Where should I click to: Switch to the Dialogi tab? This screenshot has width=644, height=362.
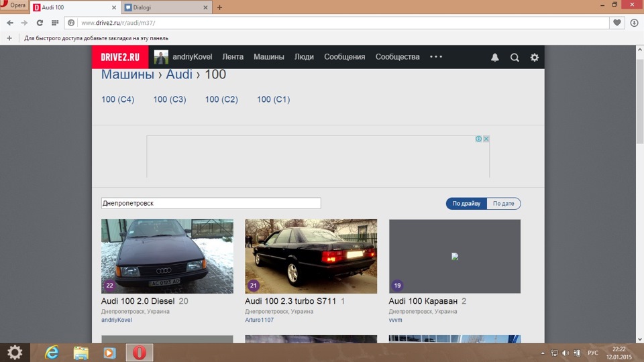(x=166, y=7)
